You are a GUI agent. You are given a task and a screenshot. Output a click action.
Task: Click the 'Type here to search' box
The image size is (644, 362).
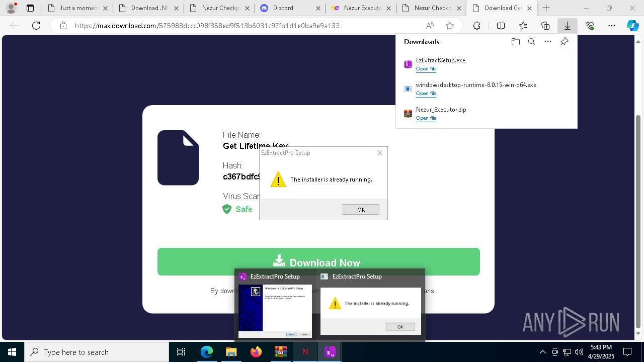point(97,352)
